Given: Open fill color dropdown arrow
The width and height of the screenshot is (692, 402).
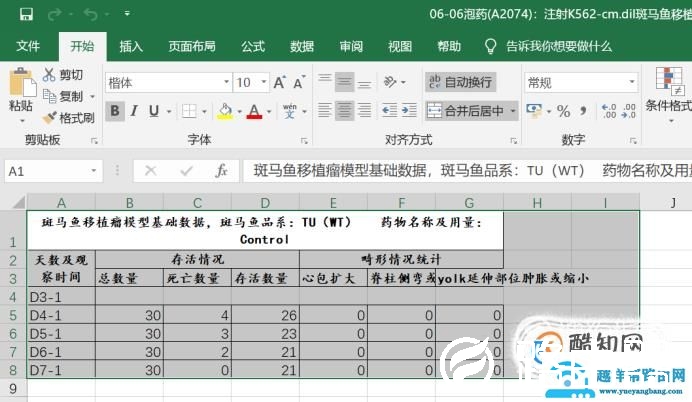Looking at the screenshot, I should (x=240, y=111).
